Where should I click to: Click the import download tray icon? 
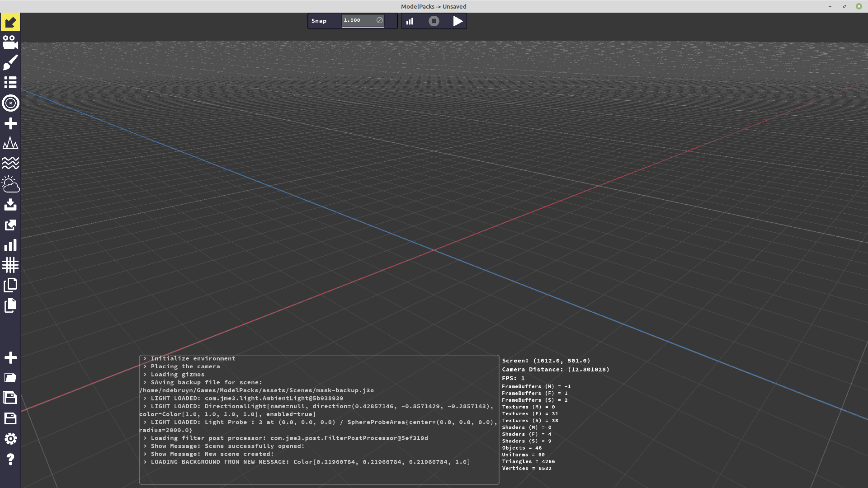pyautogui.click(x=10, y=205)
